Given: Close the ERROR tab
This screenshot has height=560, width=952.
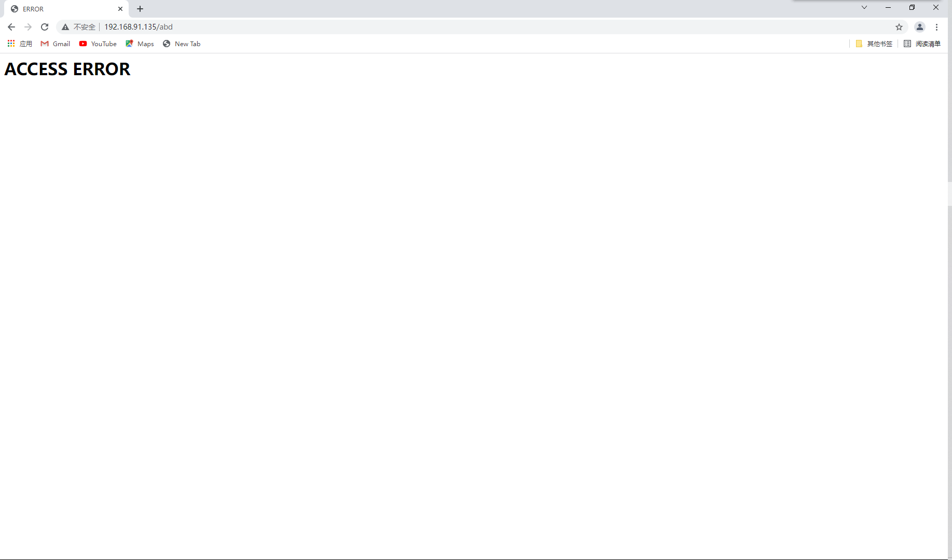Looking at the screenshot, I should tap(120, 9).
